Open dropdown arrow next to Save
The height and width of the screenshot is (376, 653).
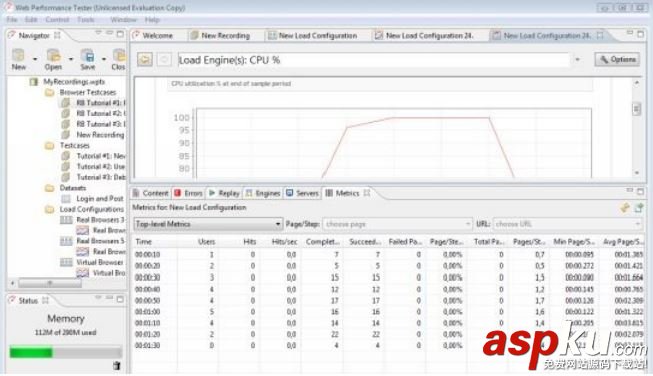104,59
